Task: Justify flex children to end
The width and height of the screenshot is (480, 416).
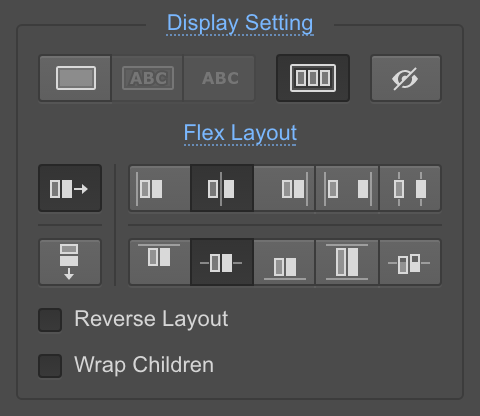Action: [284, 188]
